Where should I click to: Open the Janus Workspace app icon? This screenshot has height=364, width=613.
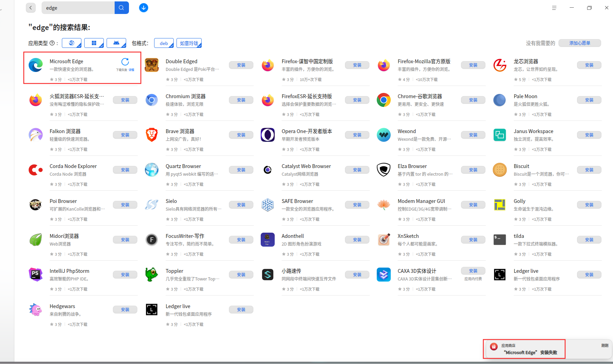point(500,135)
